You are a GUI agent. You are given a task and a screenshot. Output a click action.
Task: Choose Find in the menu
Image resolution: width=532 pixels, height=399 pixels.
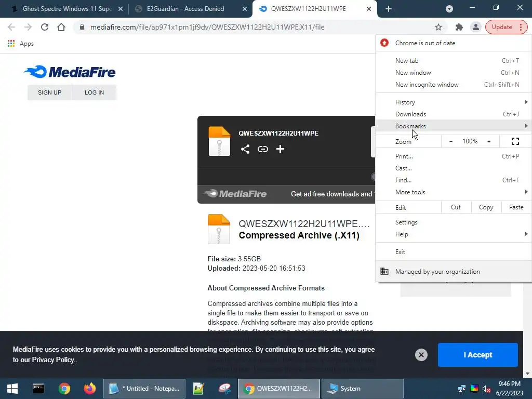[454, 180]
